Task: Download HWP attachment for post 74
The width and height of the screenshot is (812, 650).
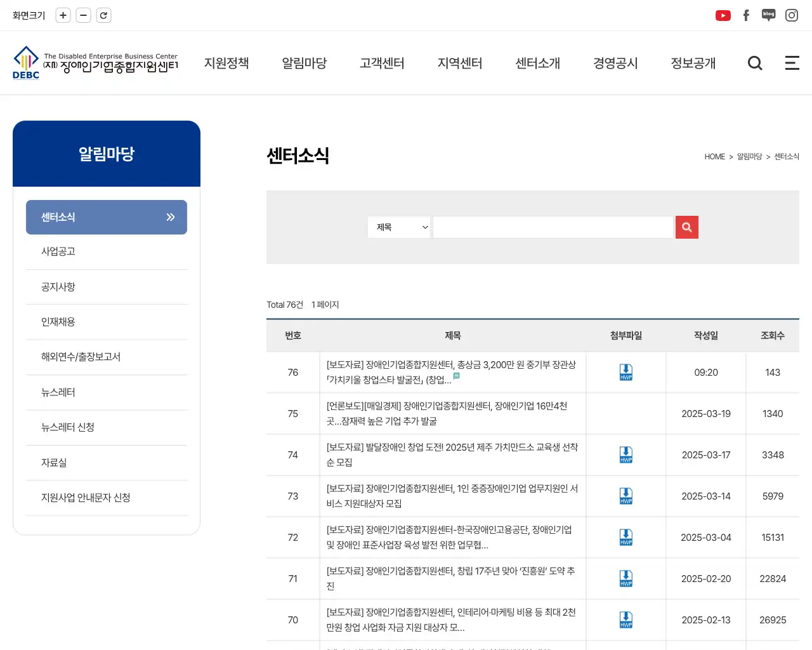Action: point(626,455)
